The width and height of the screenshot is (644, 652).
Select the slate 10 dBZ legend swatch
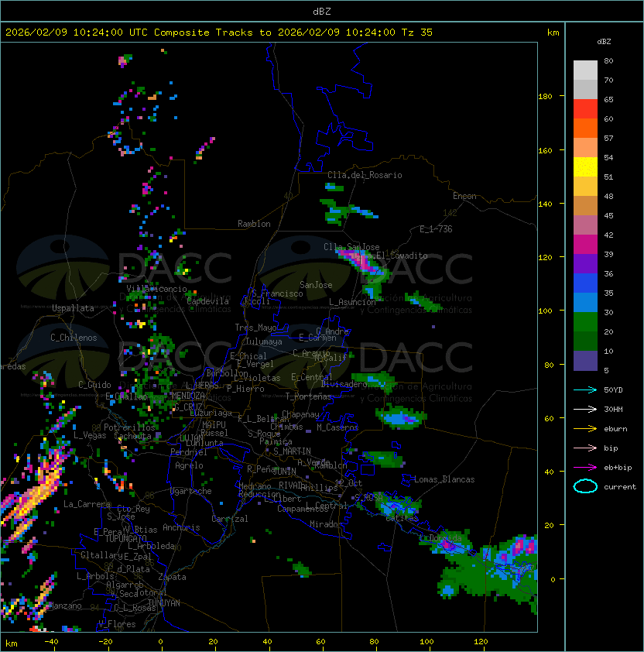coord(585,361)
